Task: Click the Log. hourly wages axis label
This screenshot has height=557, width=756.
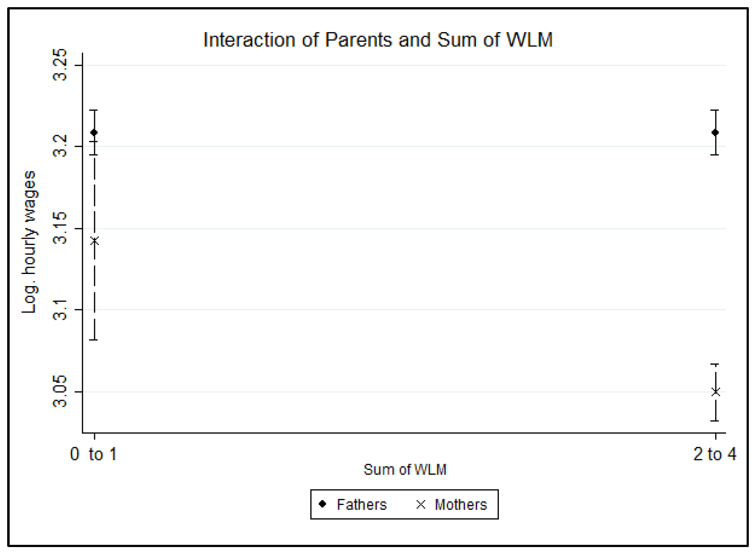Action: point(30,242)
